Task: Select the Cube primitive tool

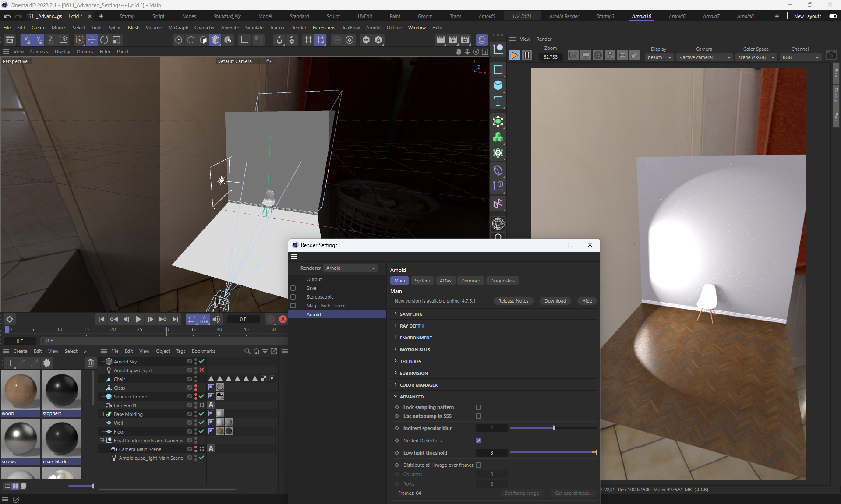Action: [x=498, y=85]
